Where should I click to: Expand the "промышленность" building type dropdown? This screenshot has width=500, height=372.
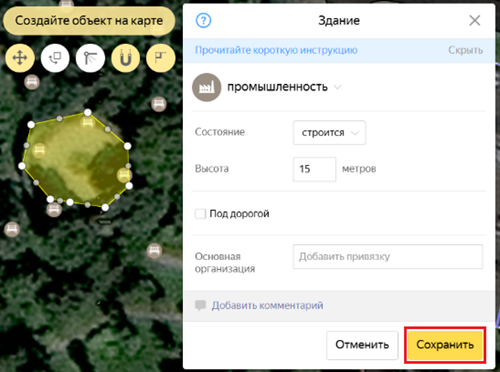coord(284,87)
